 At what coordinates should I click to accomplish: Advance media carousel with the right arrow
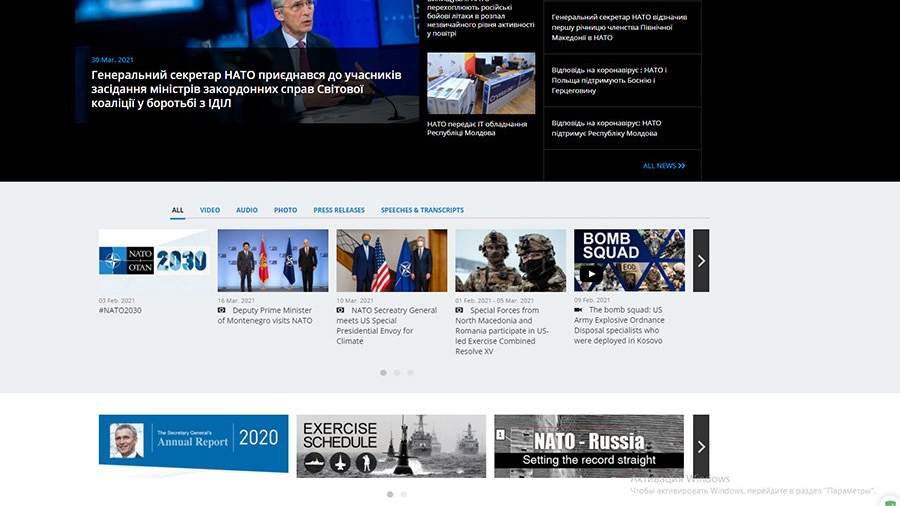click(x=701, y=260)
